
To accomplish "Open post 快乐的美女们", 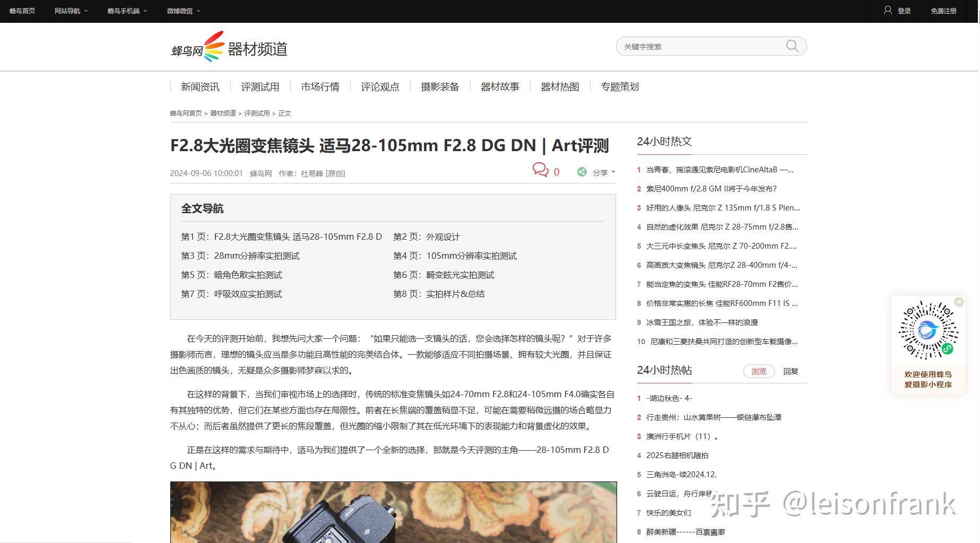I will pos(669,513).
